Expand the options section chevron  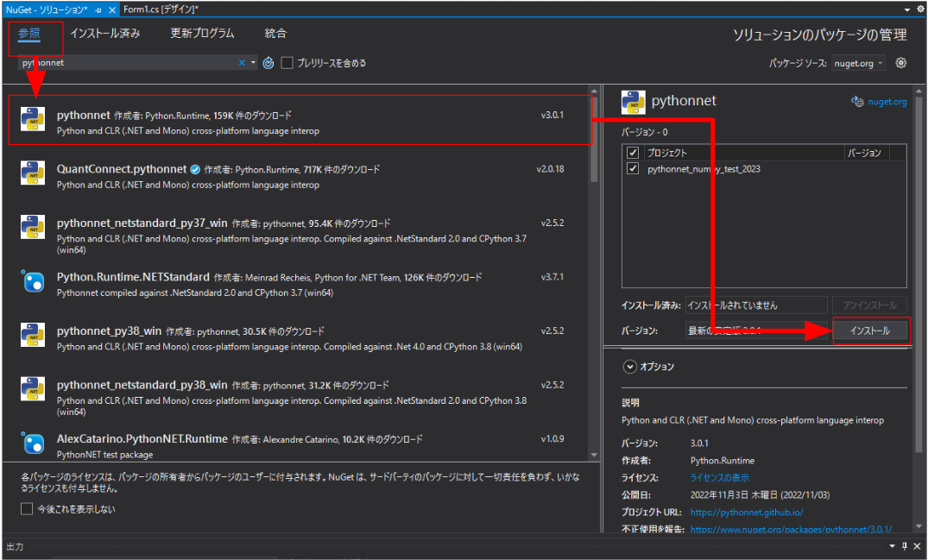[x=629, y=367]
